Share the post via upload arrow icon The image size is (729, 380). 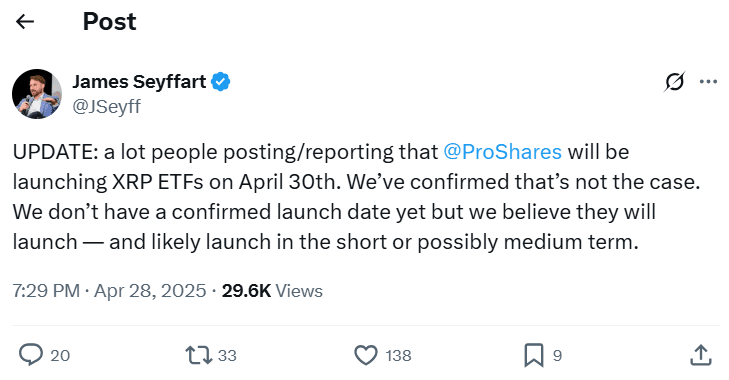click(701, 355)
